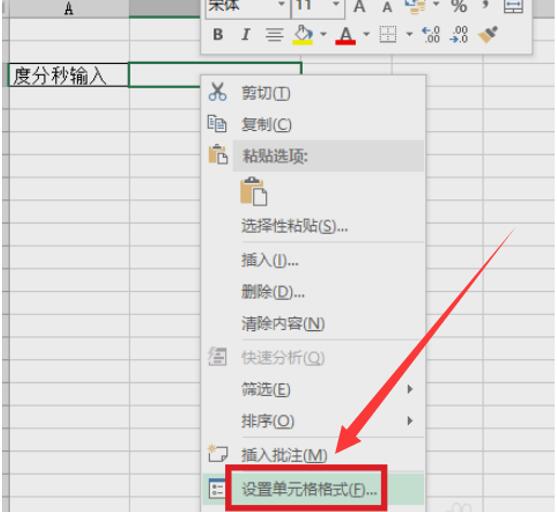Click the format cells icon
Viewport: 557px width, 512px height.
[217, 489]
